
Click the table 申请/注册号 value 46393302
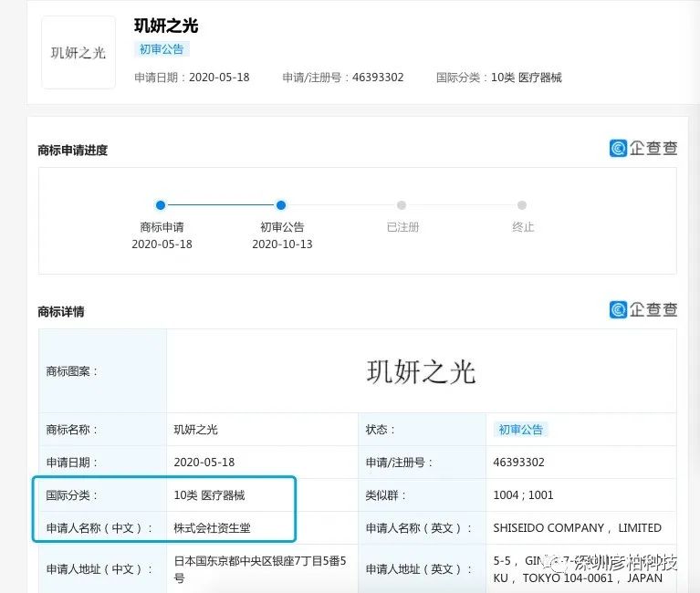click(518, 463)
